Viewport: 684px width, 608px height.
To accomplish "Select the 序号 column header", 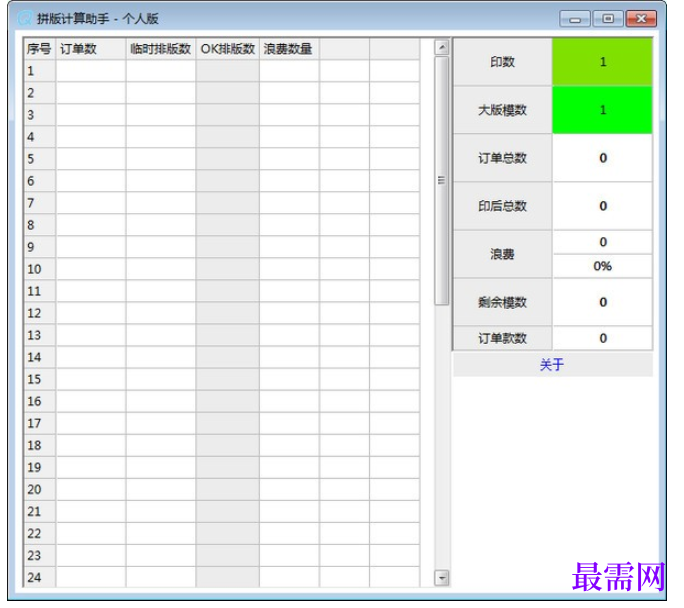I will [40, 49].
